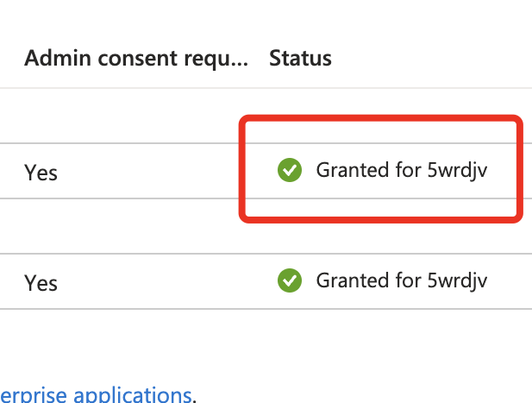Click the bottom 'Granted for 5wrdjv' status text
This screenshot has height=403, width=532.
click(x=402, y=280)
